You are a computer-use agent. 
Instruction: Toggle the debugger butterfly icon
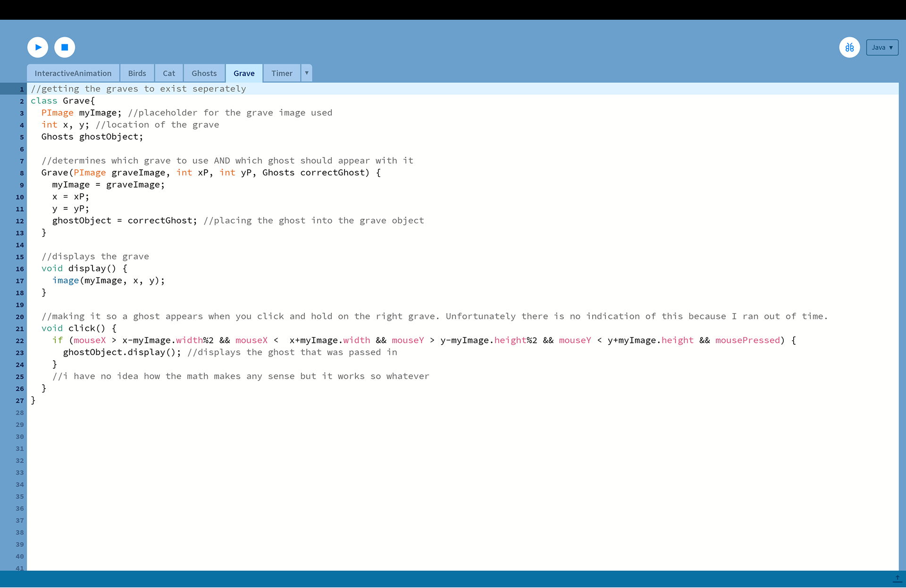pos(849,47)
